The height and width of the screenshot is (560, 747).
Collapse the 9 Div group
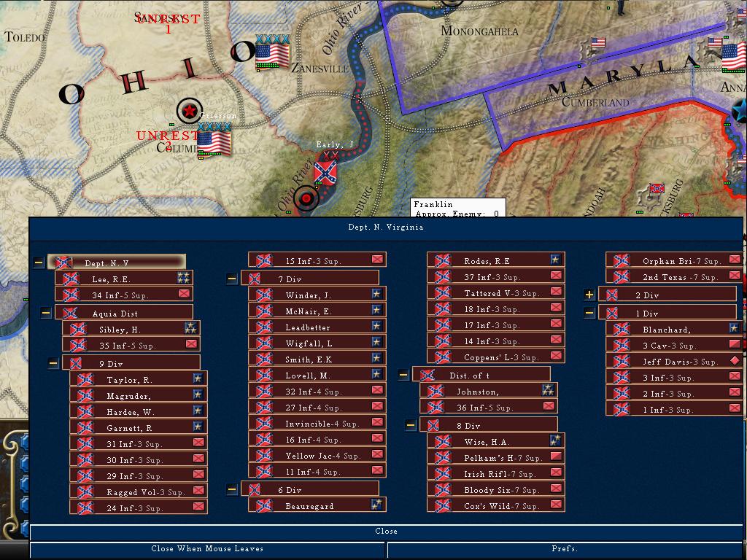tap(53, 363)
